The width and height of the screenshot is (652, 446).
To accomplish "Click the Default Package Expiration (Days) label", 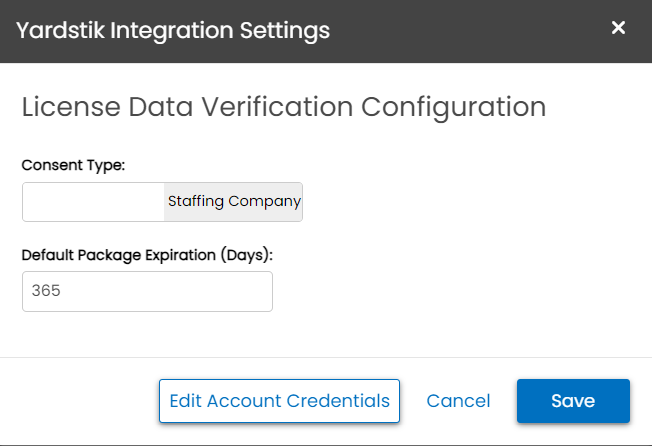I will 147,255.
